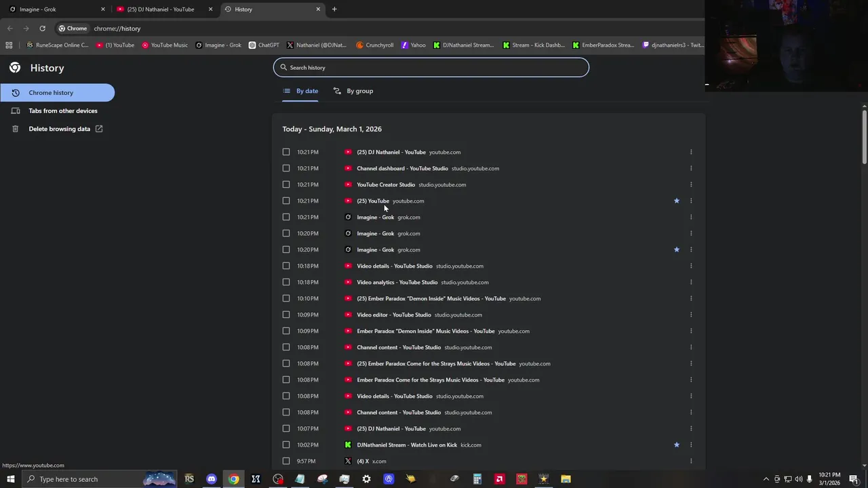The width and height of the screenshot is (868, 488).
Task: Open more actions for YouTube Creator Studio entry
Action: (x=691, y=184)
